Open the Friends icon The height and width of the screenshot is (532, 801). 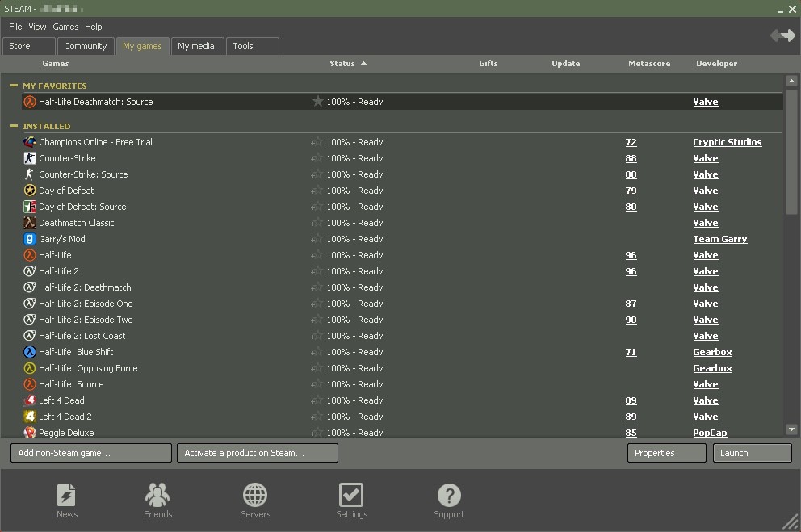click(x=157, y=495)
